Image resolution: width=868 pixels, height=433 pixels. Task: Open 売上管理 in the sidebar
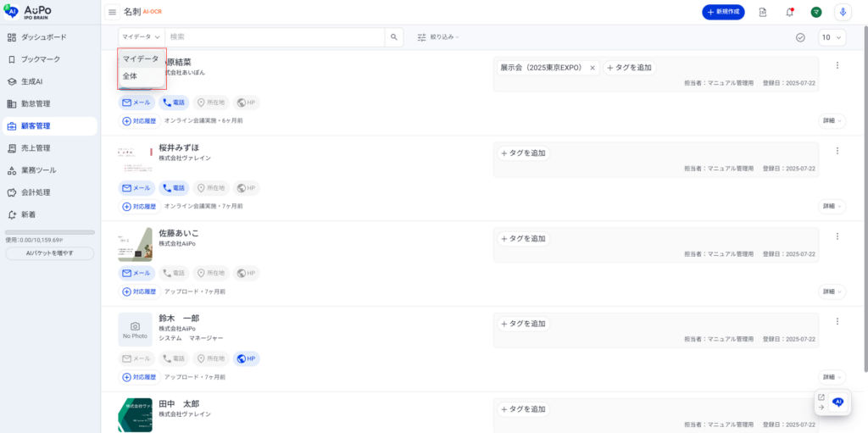click(35, 148)
